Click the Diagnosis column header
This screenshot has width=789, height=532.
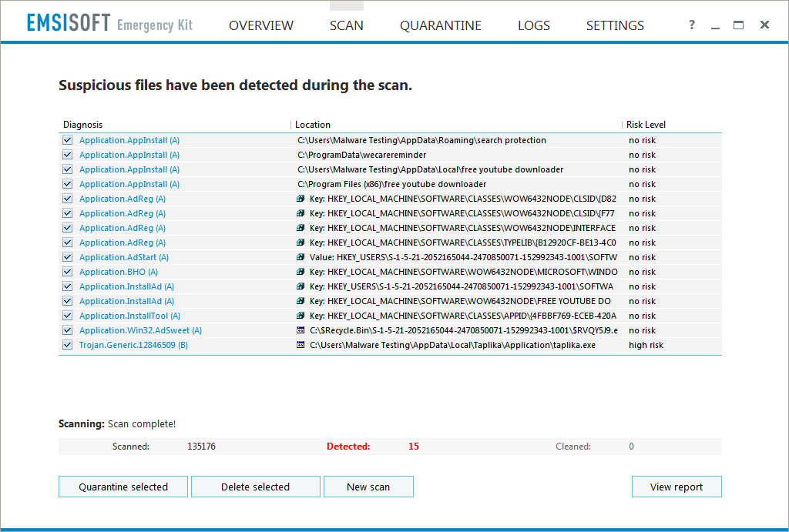pyautogui.click(x=83, y=125)
